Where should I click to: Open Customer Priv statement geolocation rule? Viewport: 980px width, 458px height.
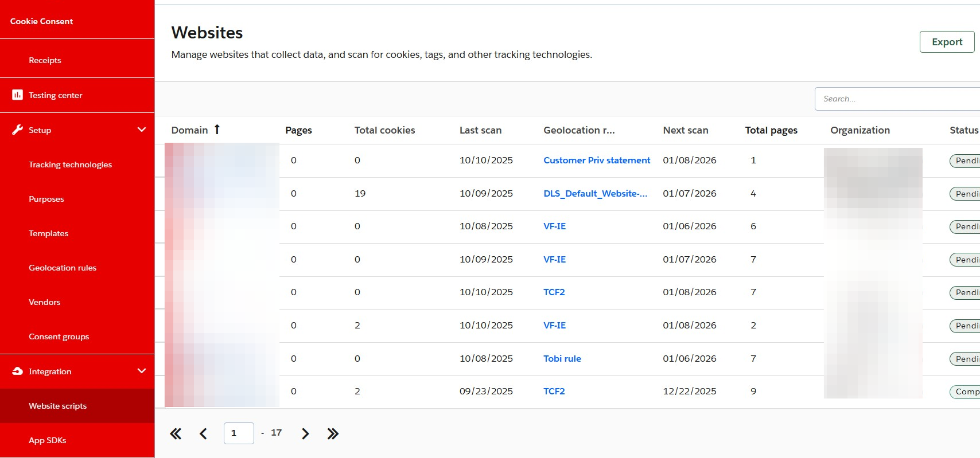click(597, 161)
